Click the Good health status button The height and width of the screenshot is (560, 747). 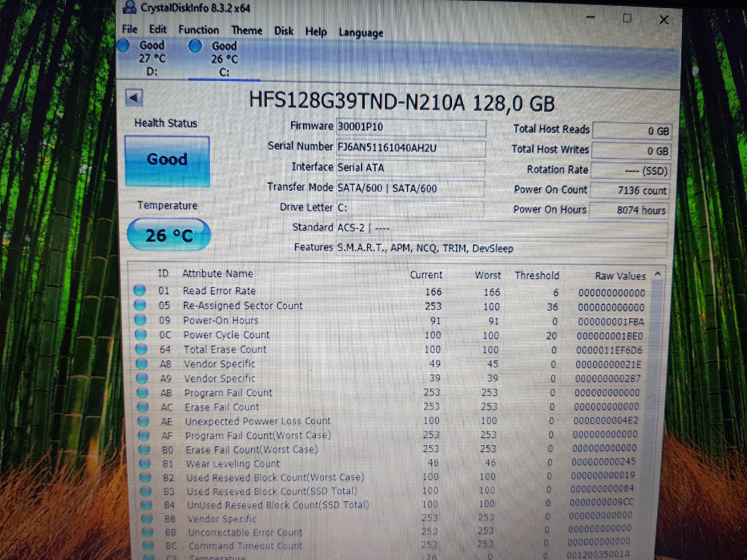tap(167, 160)
